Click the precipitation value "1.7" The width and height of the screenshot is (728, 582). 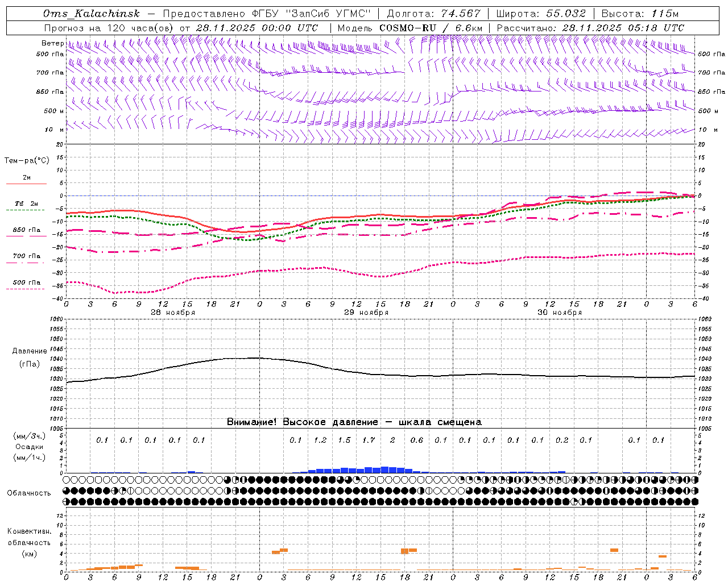[x=369, y=440]
